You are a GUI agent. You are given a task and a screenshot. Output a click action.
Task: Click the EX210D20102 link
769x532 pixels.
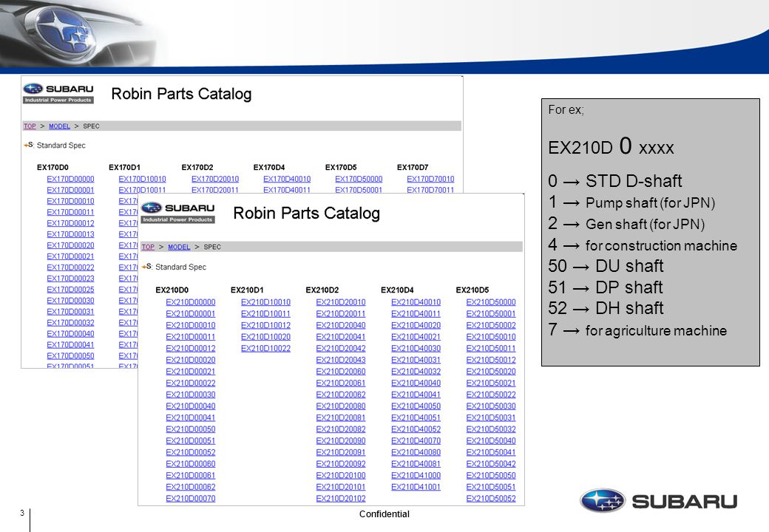pos(341,498)
